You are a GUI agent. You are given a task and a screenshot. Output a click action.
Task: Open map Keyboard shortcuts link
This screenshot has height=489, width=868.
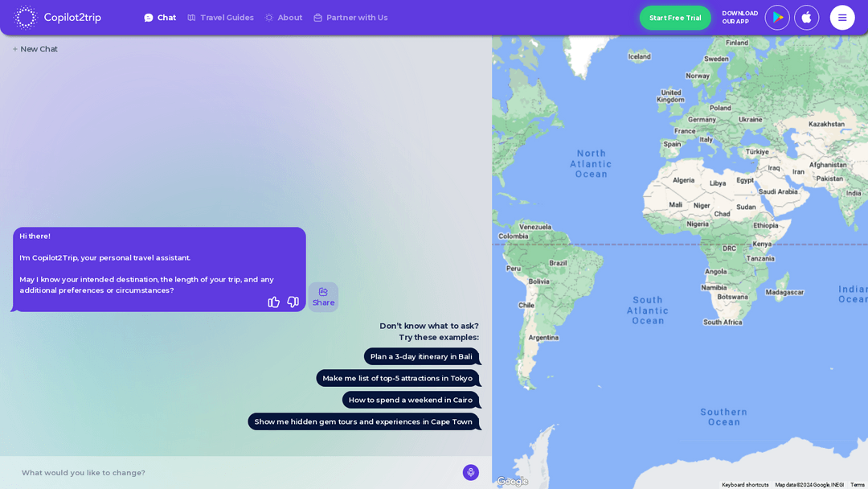click(x=745, y=484)
